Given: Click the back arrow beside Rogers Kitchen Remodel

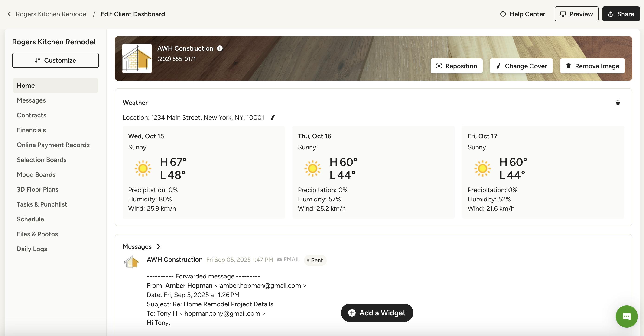Looking at the screenshot, I should pos(9,14).
